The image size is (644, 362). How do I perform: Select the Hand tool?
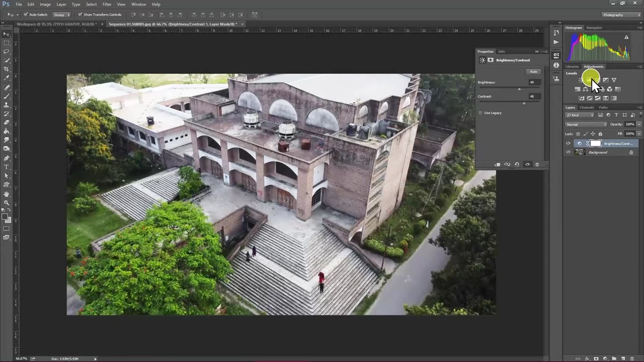(x=7, y=194)
